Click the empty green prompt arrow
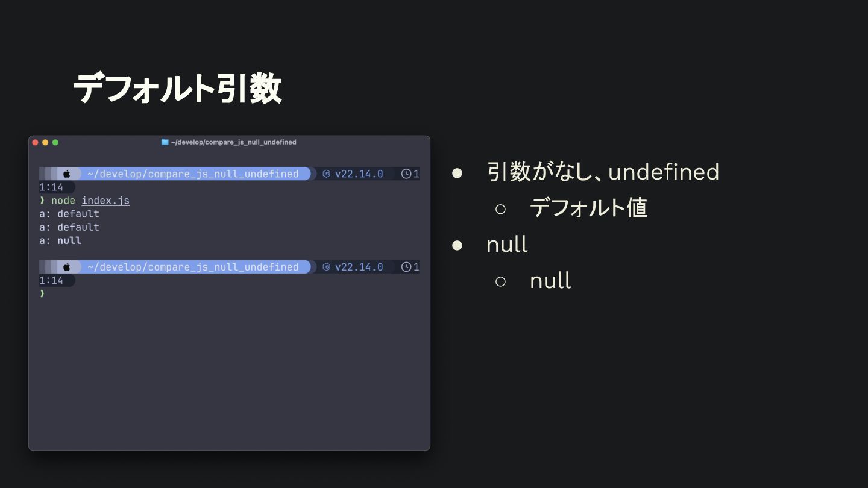 42,293
